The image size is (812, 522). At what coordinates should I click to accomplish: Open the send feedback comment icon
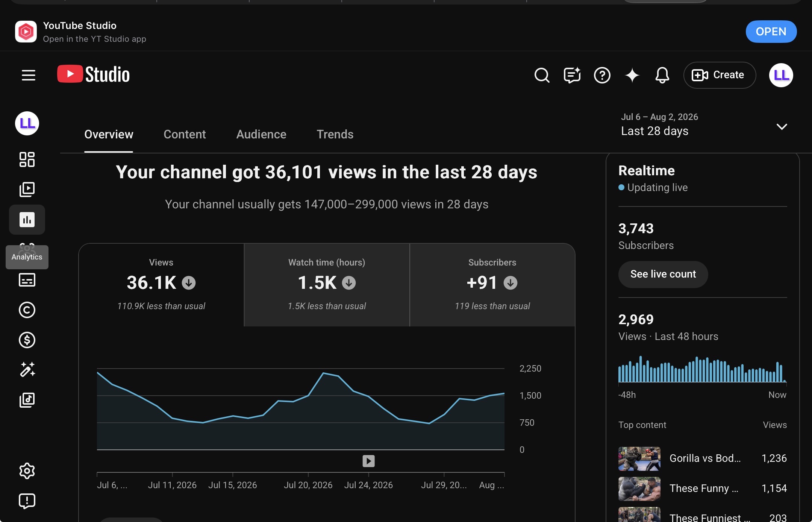coord(572,75)
